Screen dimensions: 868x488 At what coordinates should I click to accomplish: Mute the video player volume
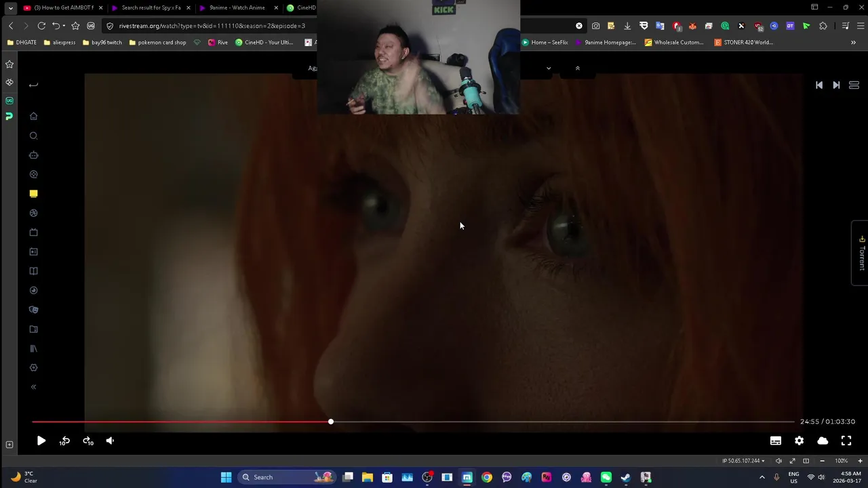click(x=110, y=441)
